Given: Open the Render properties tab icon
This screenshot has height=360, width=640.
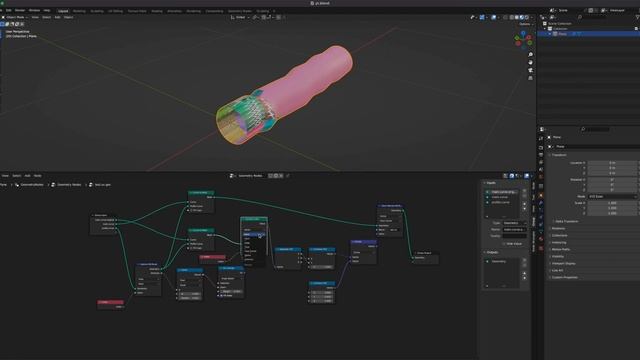Looking at the screenshot, I should click(x=541, y=148).
